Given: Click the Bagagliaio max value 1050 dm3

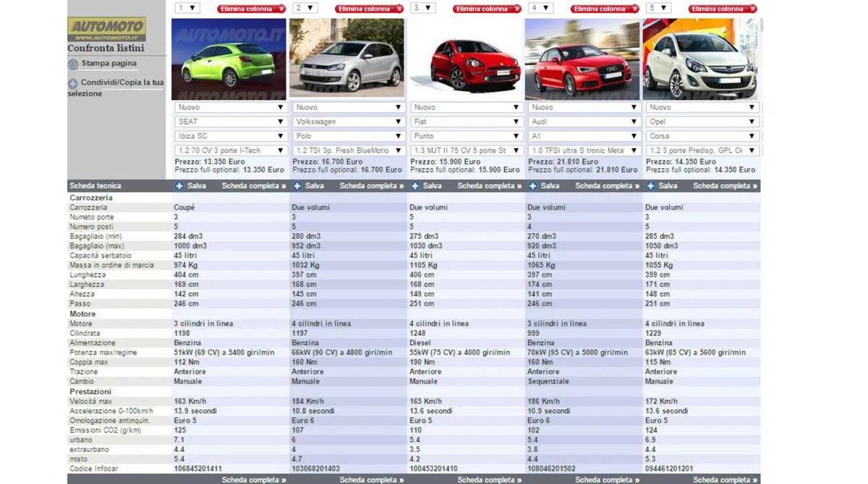Looking at the screenshot, I should point(662,246).
